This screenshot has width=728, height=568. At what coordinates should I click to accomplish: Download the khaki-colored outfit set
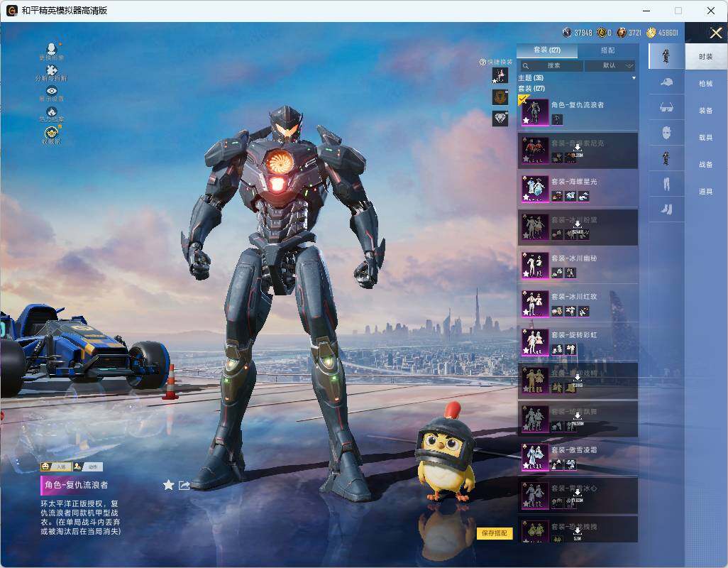pos(578,381)
